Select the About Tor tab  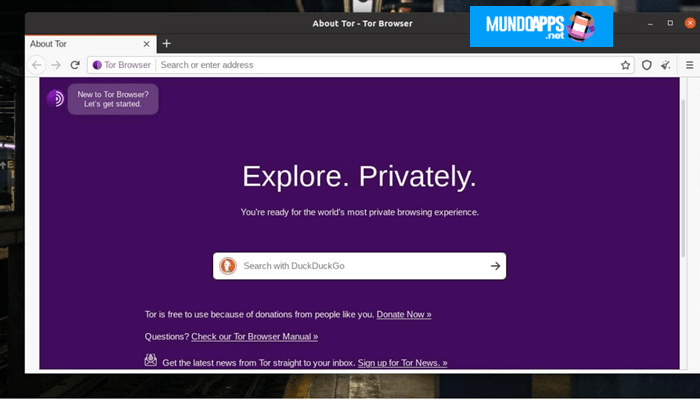click(x=89, y=44)
